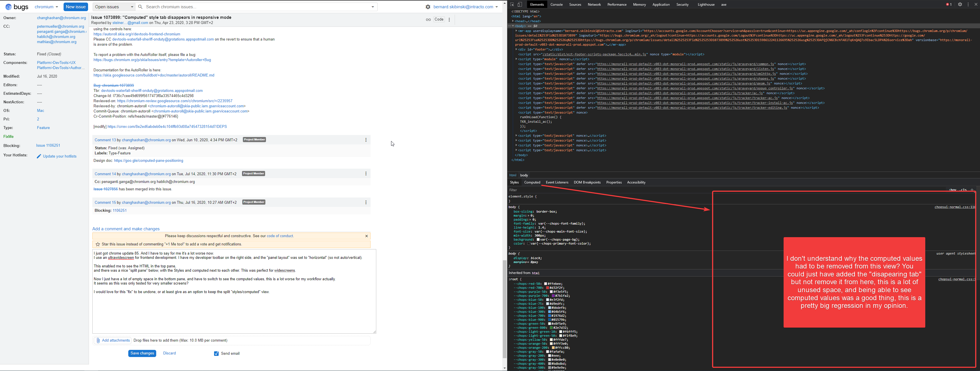980x371 pixels.
Task: Activate DevTools inspect element picker
Action: (512, 5)
